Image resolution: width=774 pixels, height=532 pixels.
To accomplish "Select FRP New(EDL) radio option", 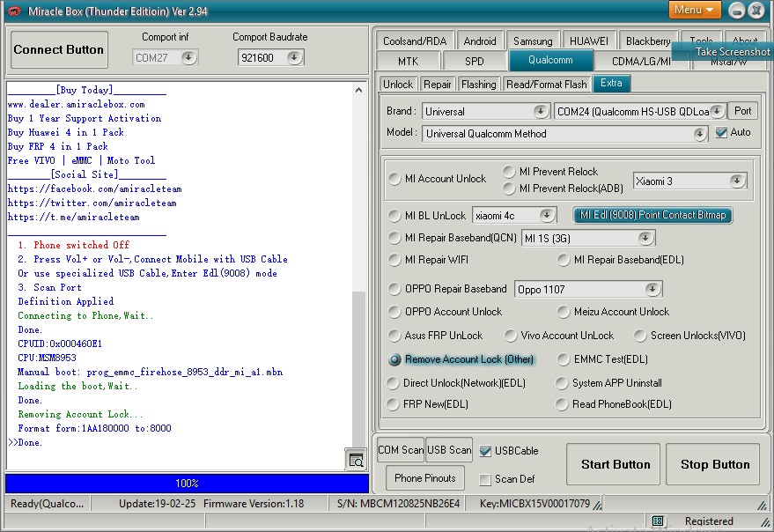I will [x=393, y=404].
